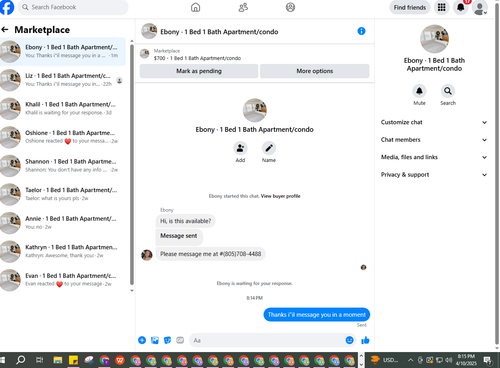Open Task View on the taskbar
Image resolution: width=500 pixels, height=368 pixels.
39,360
